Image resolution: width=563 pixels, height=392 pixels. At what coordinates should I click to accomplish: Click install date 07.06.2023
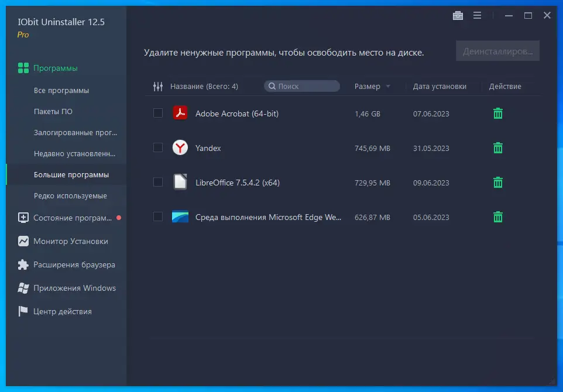[x=431, y=114]
